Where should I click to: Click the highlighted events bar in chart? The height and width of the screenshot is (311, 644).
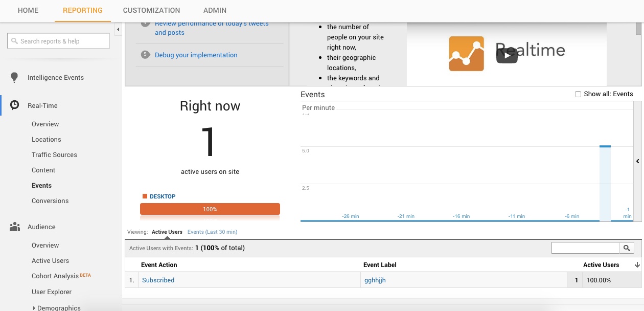605,183
